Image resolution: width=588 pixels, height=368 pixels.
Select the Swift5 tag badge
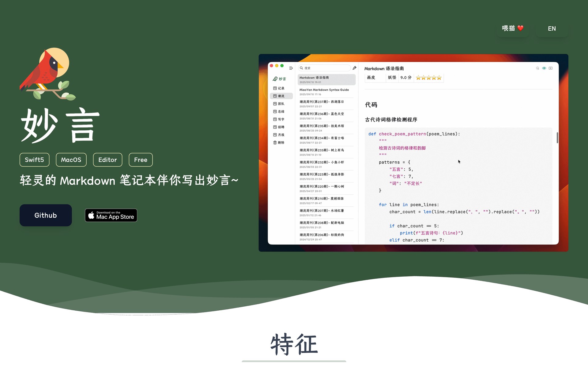tap(34, 160)
